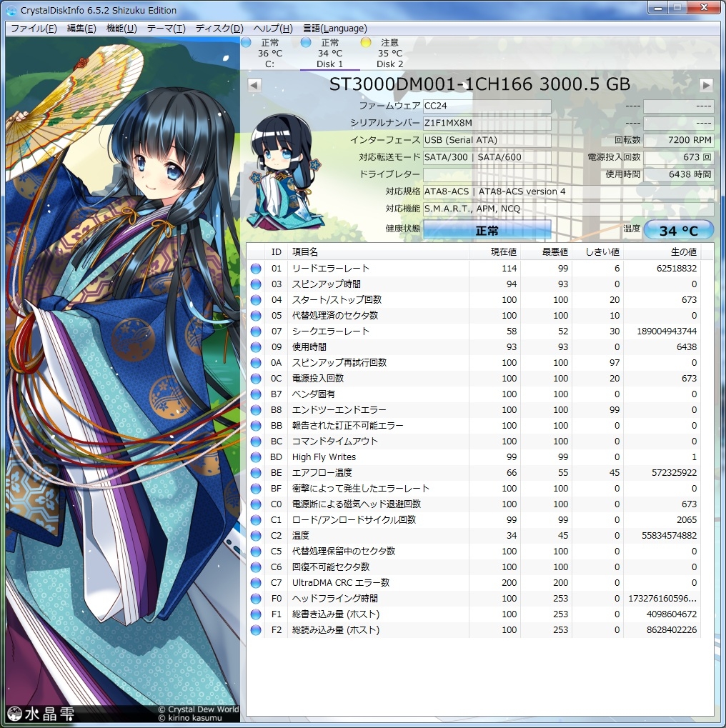Click the 正常 health status button

pyautogui.click(x=487, y=230)
